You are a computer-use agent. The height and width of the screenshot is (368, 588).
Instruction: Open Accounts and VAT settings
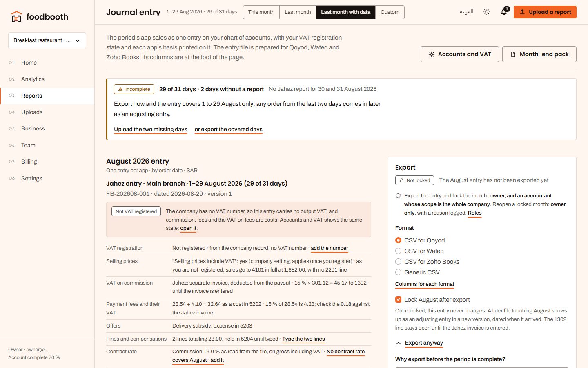(460, 54)
